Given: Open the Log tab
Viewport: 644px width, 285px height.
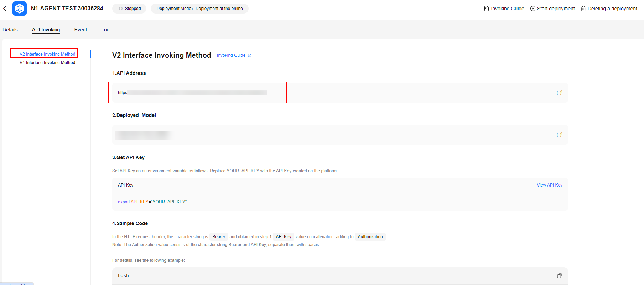Looking at the screenshot, I should pos(105,30).
